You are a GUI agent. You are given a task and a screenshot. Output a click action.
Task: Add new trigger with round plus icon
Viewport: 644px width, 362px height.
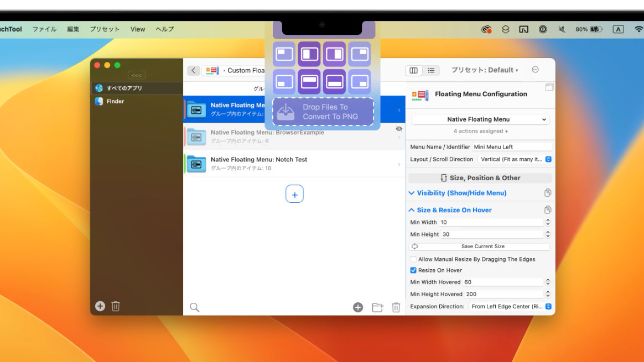[358, 307]
